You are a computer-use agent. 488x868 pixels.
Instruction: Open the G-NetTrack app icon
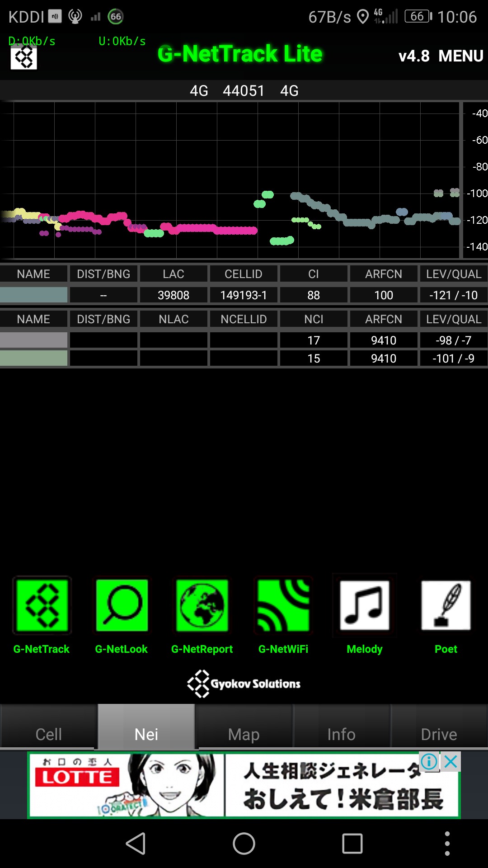[x=42, y=606]
